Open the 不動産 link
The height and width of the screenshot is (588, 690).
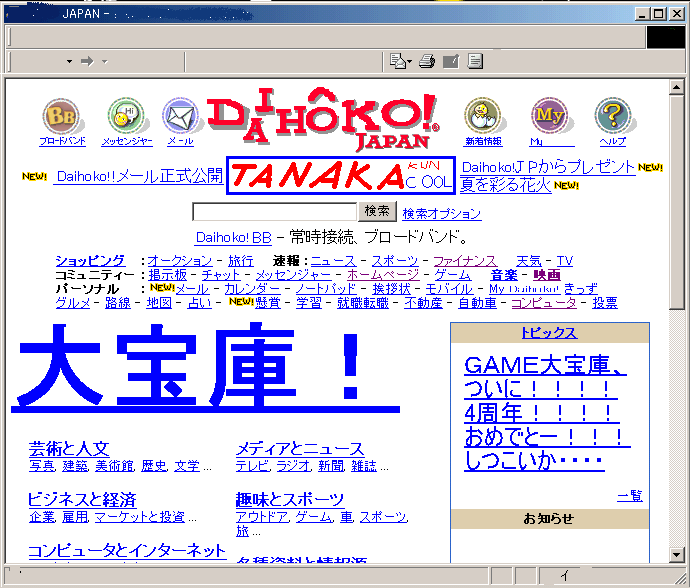[423, 303]
